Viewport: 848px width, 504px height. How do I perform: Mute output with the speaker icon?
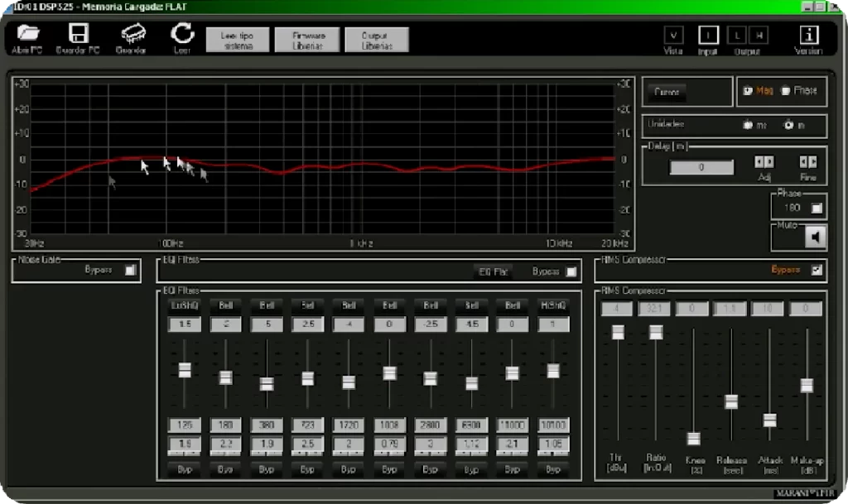[816, 238]
